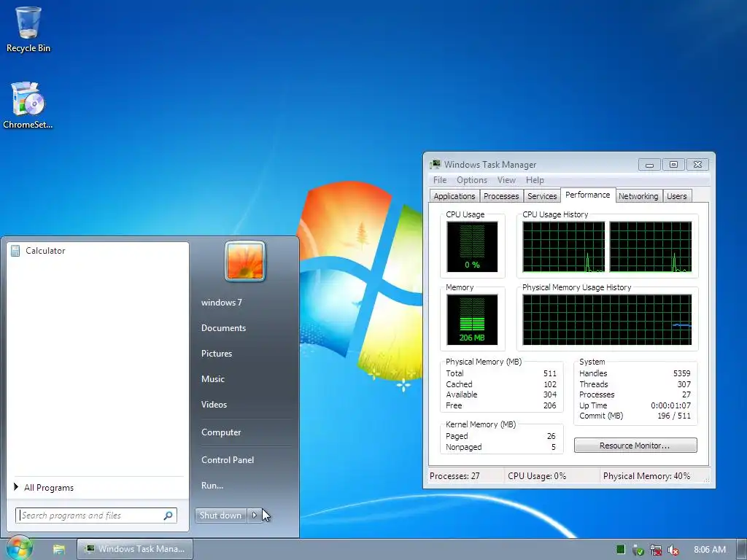The width and height of the screenshot is (747, 560).
Task: Click Physical Memory Total value 511
Action: click(x=550, y=373)
